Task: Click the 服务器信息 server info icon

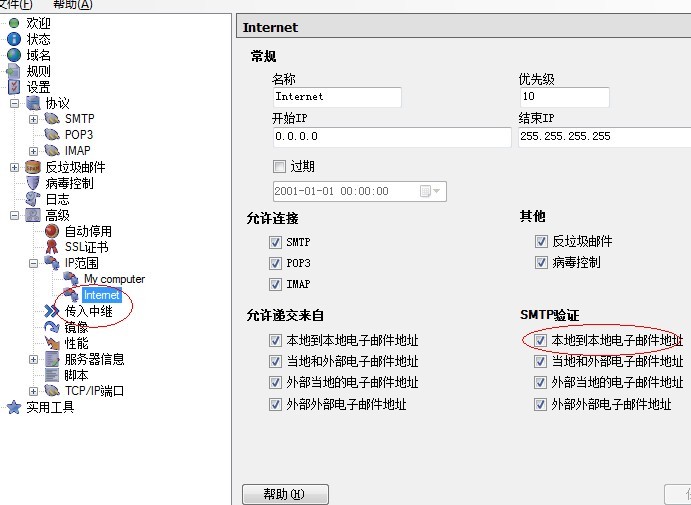Action: coord(52,359)
